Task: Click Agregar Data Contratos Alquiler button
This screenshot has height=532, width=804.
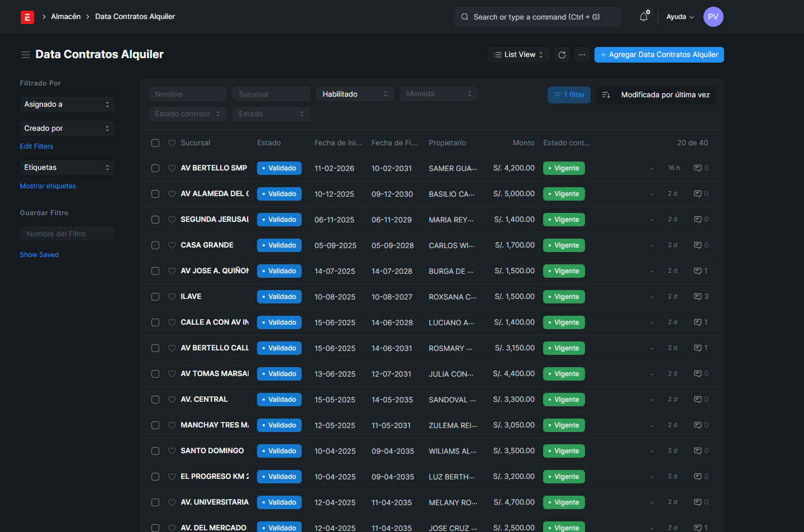Action: 659,55
